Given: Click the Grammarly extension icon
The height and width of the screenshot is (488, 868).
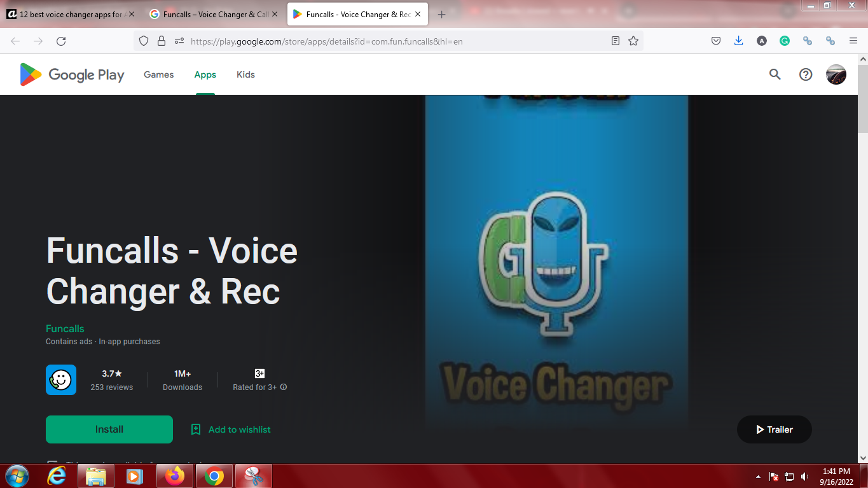Looking at the screenshot, I should [x=785, y=41].
